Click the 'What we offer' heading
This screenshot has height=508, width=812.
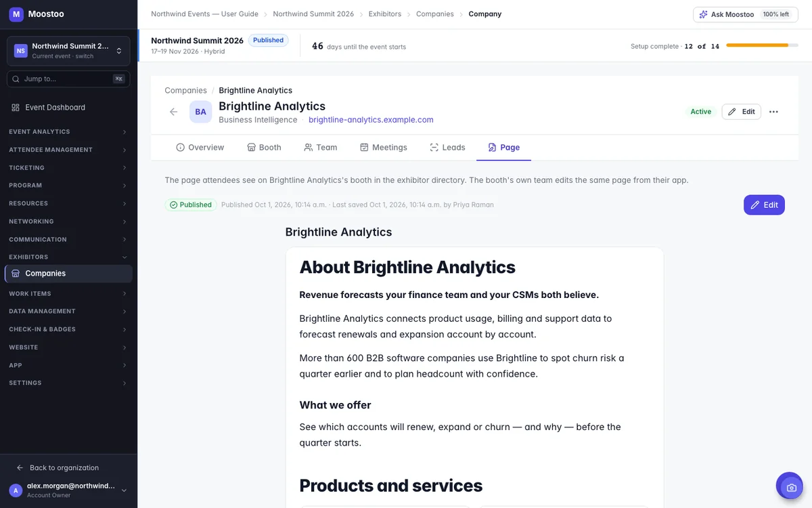point(335,405)
